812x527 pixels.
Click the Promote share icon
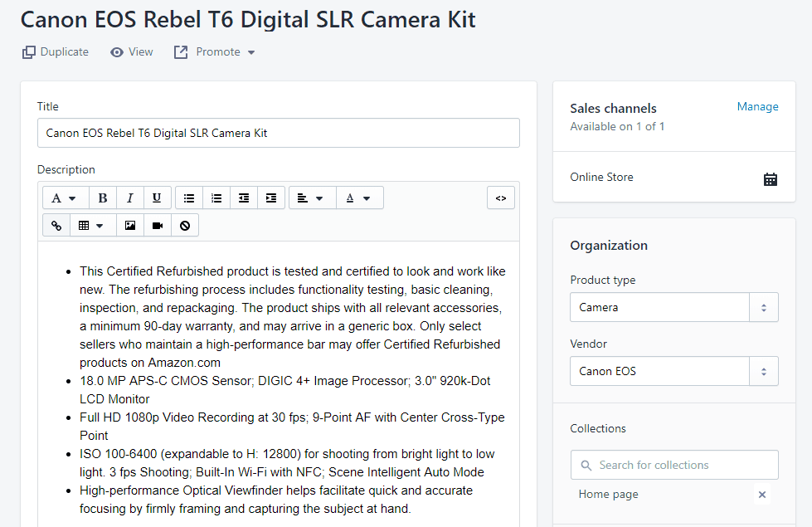[x=181, y=52]
